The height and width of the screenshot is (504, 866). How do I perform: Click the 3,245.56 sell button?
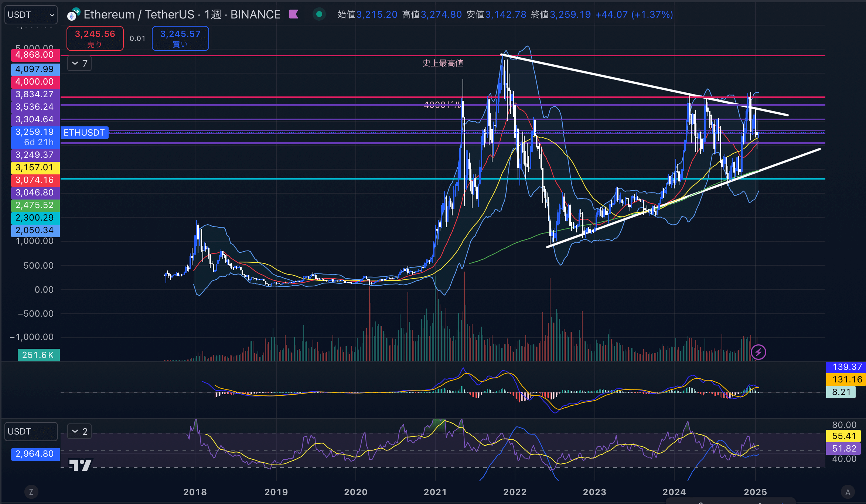click(x=95, y=38)
